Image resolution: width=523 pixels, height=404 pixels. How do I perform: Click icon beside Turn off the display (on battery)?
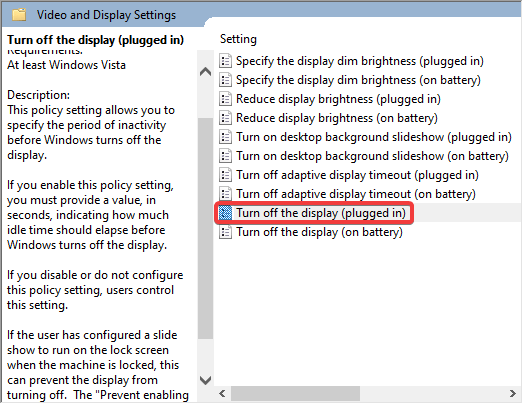225,232
